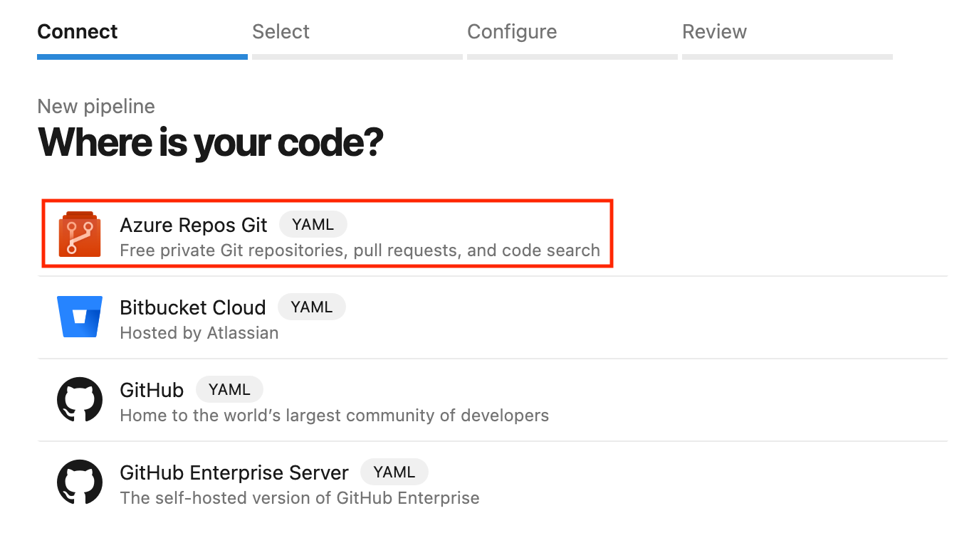Click YAML badge next to Bitbucket Cloud

312,307
